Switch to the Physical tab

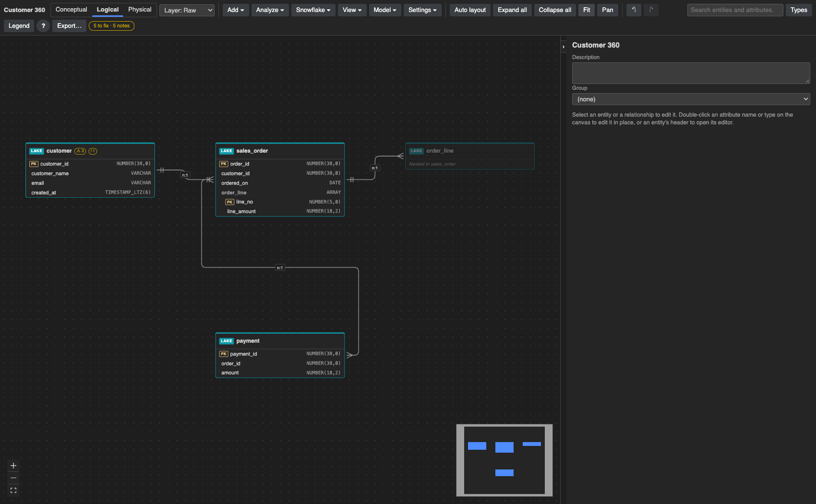[x=140, y=10]
